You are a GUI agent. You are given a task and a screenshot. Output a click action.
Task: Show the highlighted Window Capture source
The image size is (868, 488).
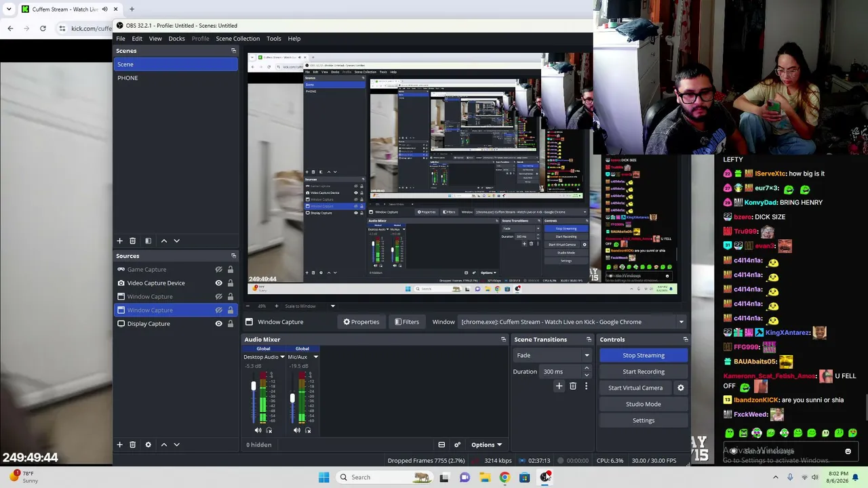(x=218, y=310)
